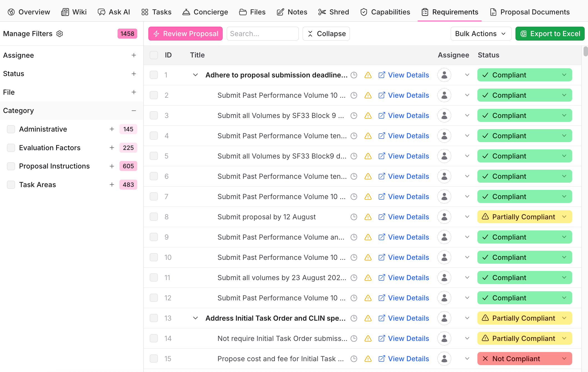Click clock icon in row 13
The height and width of the screenshot is (372, 588).
point(354,318)
